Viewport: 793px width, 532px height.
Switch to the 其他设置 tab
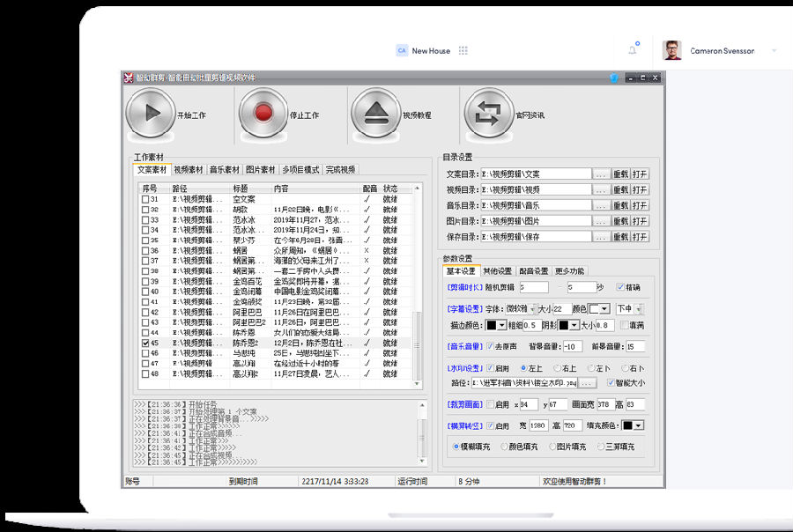pyautogui.click(x=497, y=271)
